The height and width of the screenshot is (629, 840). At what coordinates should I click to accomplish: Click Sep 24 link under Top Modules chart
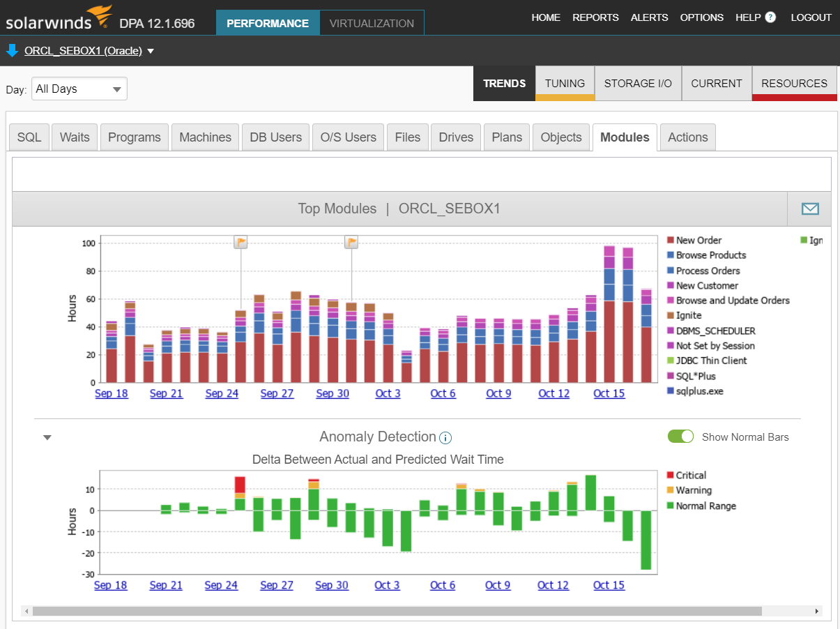click(x=222, y=393)
